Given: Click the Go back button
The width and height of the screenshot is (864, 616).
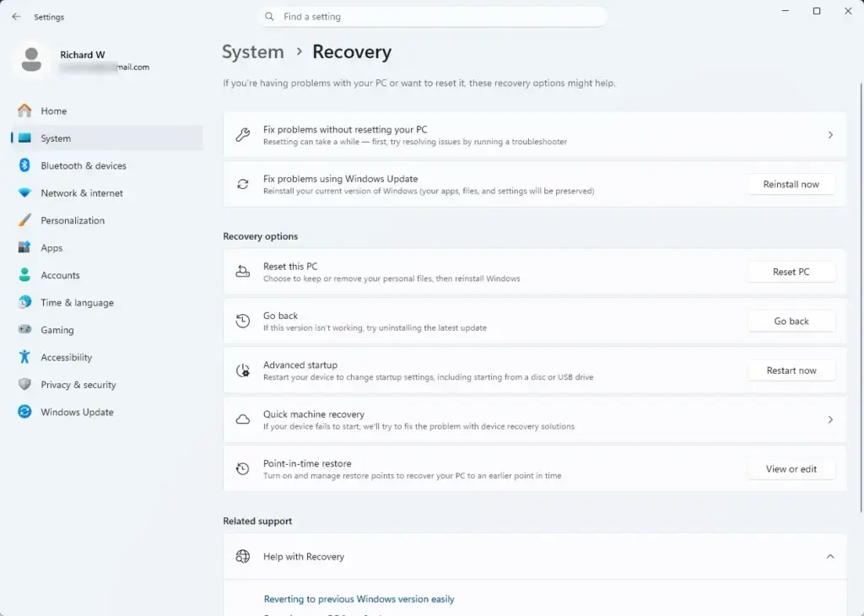Looking at the screenshot, I should pos(791,321).
